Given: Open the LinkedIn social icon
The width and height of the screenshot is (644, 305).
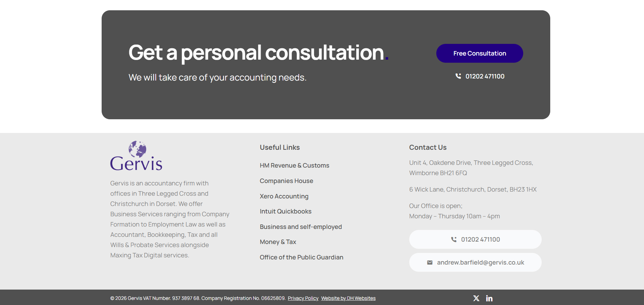Looking at the screenshot, I should pyautogui.click(x=489, y=298).
